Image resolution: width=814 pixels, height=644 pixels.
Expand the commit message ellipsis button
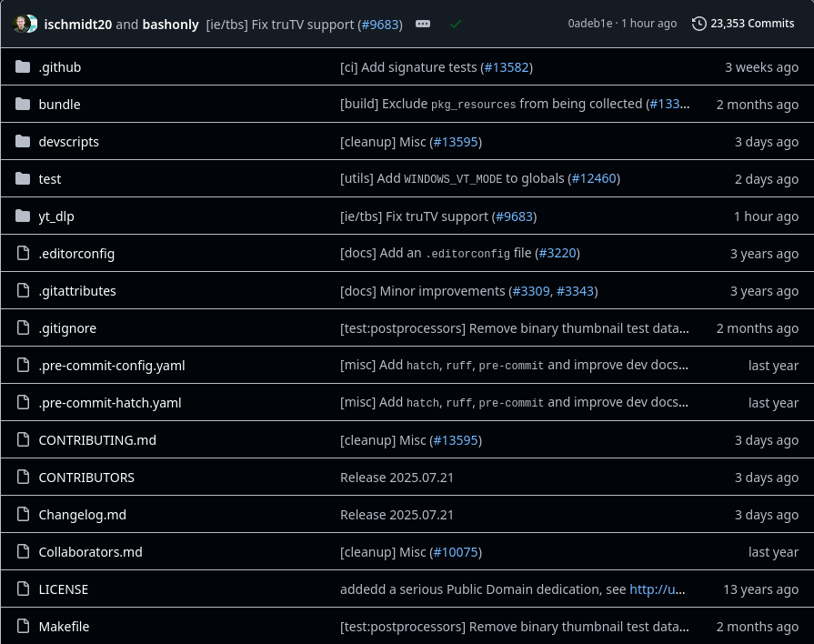(423, 24)
